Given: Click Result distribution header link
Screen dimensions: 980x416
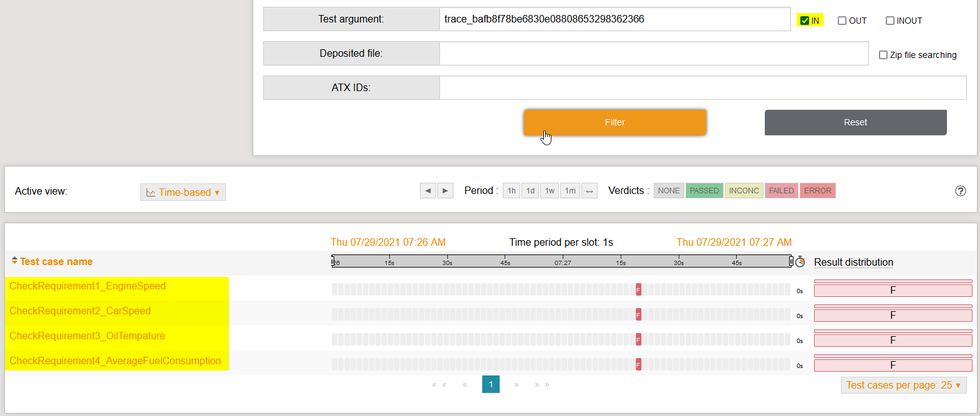Looking at the screenshot, I should (853, 262).
